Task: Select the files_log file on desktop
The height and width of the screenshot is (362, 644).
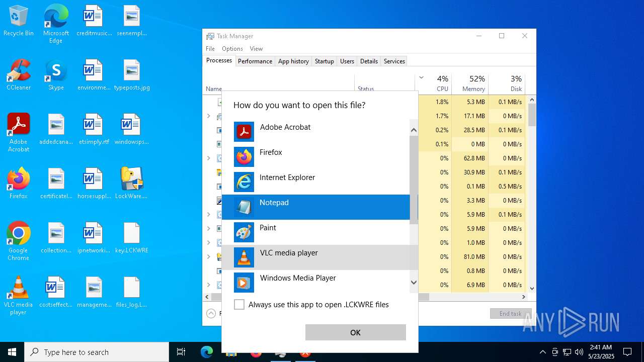Action: pyautogui.click(x=131, y=292)
